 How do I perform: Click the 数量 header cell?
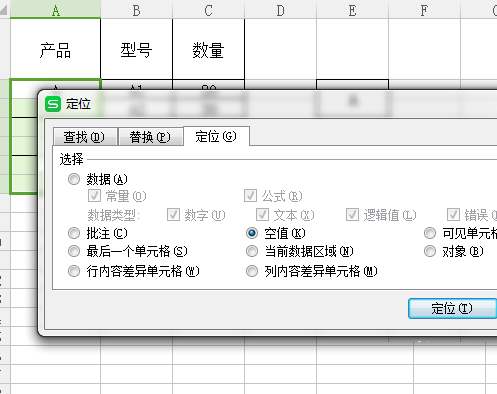point(208,49)
